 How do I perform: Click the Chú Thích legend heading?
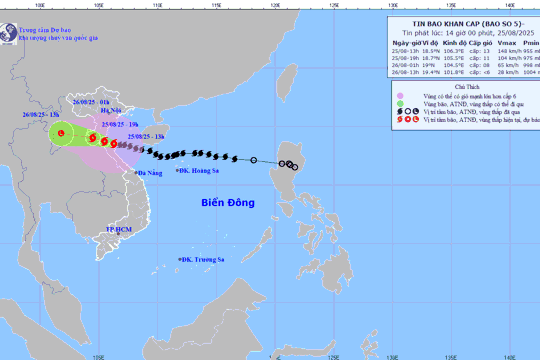(x=467, y=87)
